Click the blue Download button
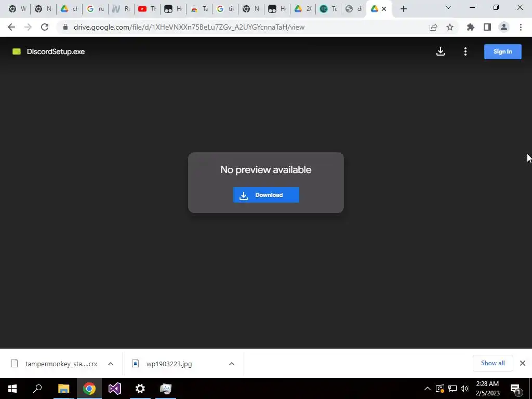 (266, 195)
